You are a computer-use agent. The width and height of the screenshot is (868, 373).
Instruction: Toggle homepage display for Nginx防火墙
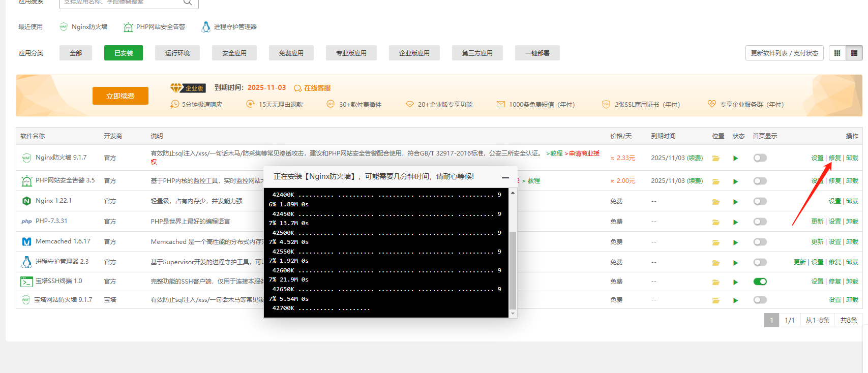(760, 158)
